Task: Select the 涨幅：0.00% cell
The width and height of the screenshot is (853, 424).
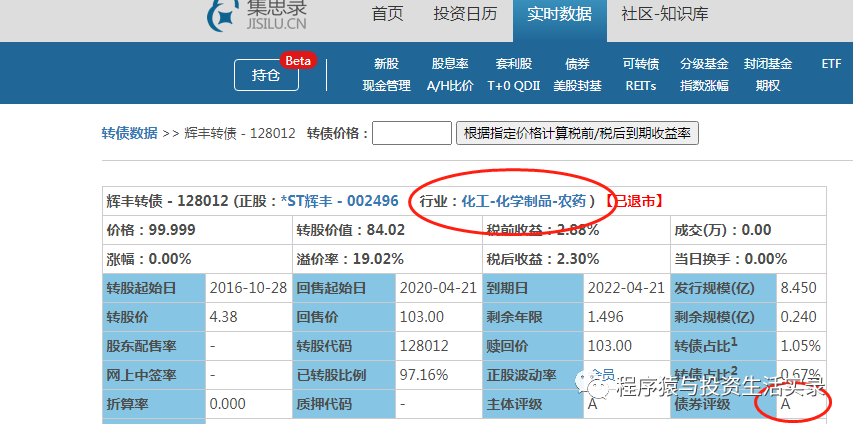Action: 197,259
